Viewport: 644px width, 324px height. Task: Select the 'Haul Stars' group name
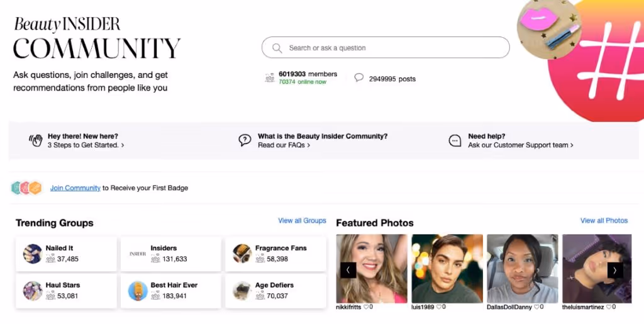click(63, 285)
